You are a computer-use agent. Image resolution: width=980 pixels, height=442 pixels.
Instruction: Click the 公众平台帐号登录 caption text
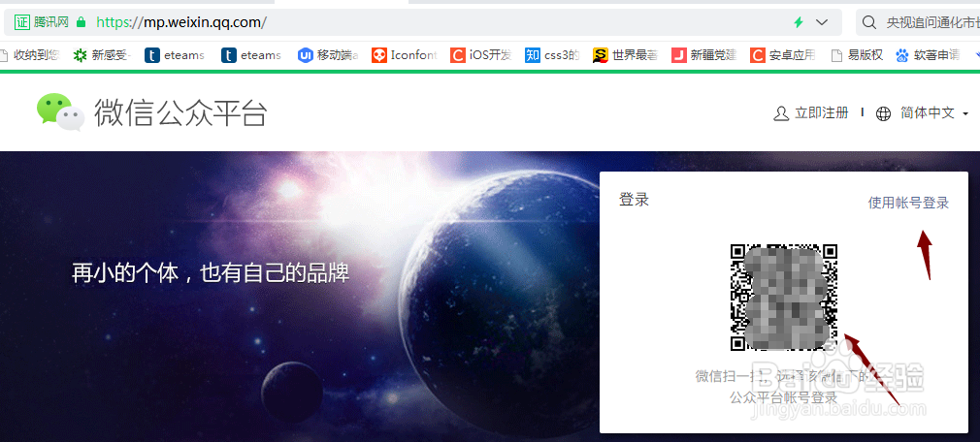[783, 397]
